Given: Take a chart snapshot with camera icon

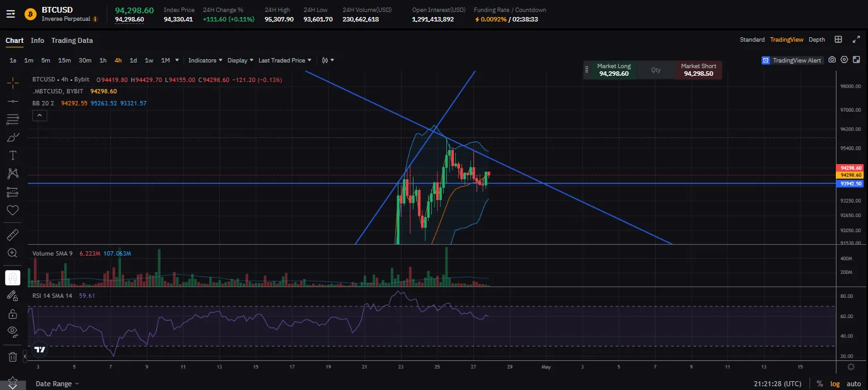Looking at the screenshot, I should 832,60.
